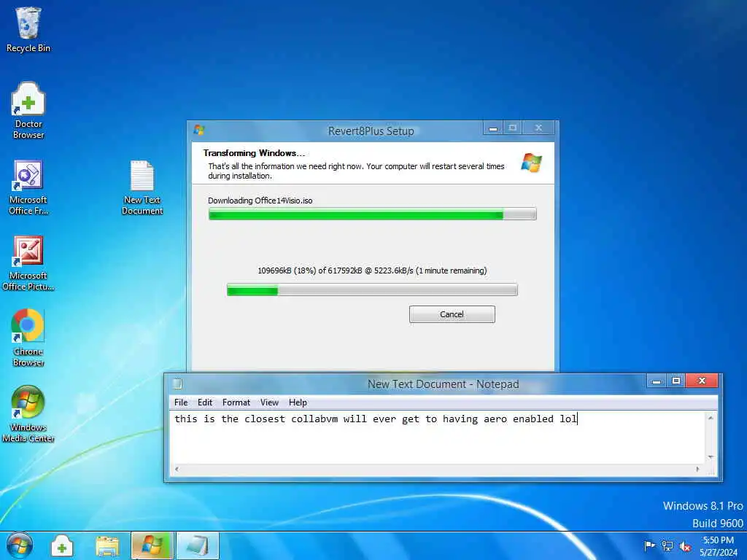Minimize the Notepad window
The height and width of the screenshot is (560, 747).
pos(657,381)
